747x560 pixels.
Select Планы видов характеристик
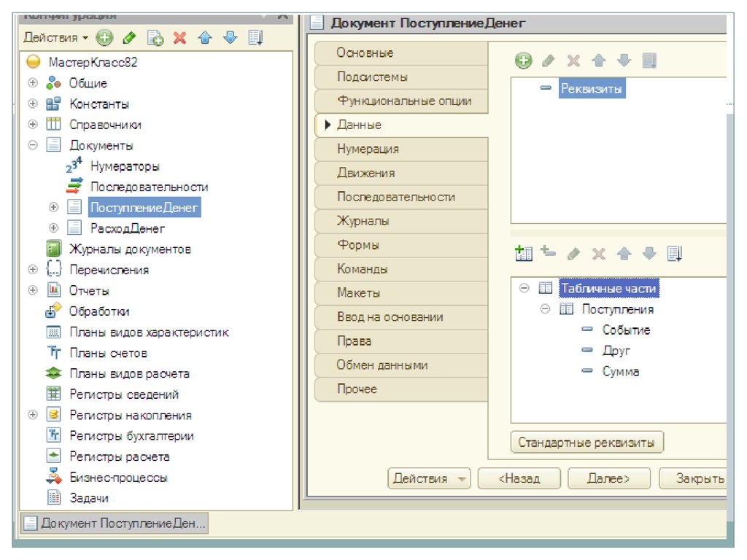pos(149,332)
